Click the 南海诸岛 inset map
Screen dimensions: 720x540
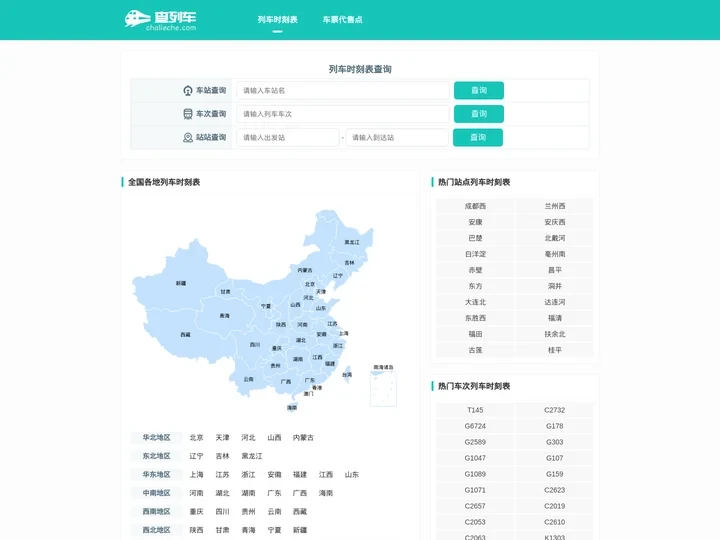(x=383, y=388)
